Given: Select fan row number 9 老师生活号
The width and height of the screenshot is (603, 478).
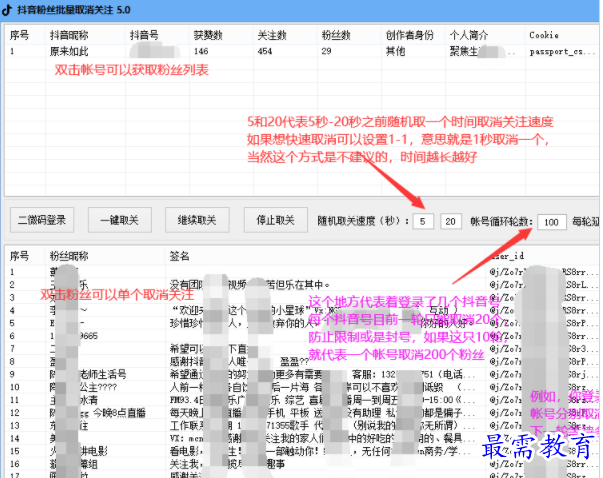Looking at the screenshot, I should click(x=302, y=374).
